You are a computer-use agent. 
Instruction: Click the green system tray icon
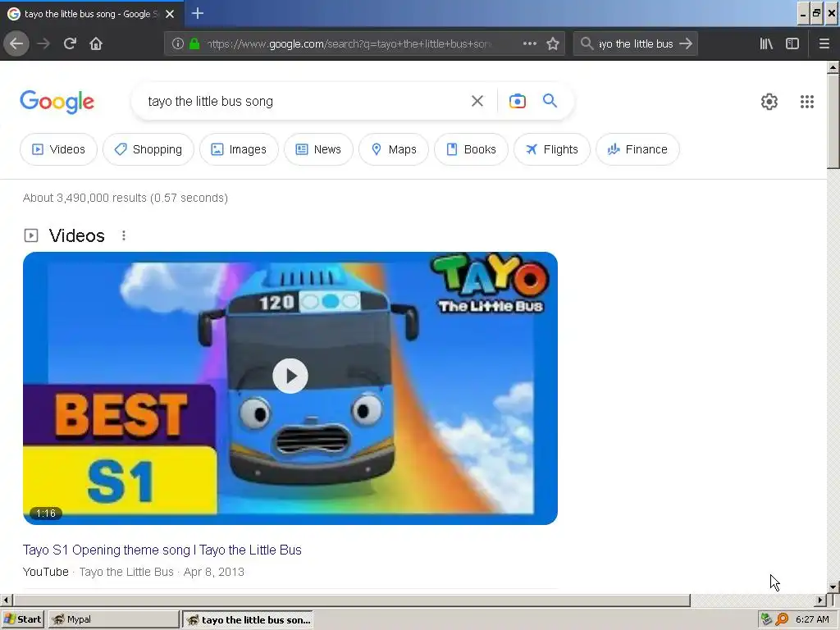click(767, 619)
